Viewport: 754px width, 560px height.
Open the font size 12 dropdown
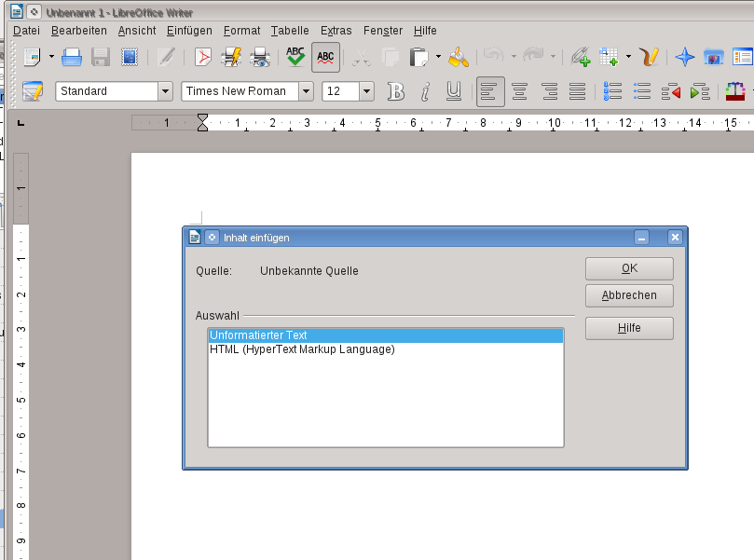pos(366,91)
